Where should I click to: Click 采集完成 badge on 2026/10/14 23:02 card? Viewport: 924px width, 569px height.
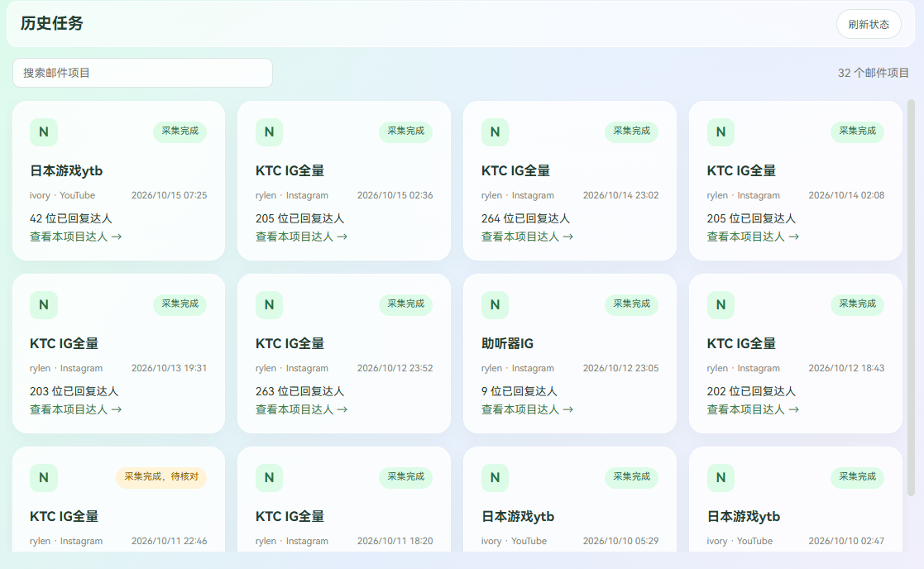pyautogui.click(x=631, y=131)
